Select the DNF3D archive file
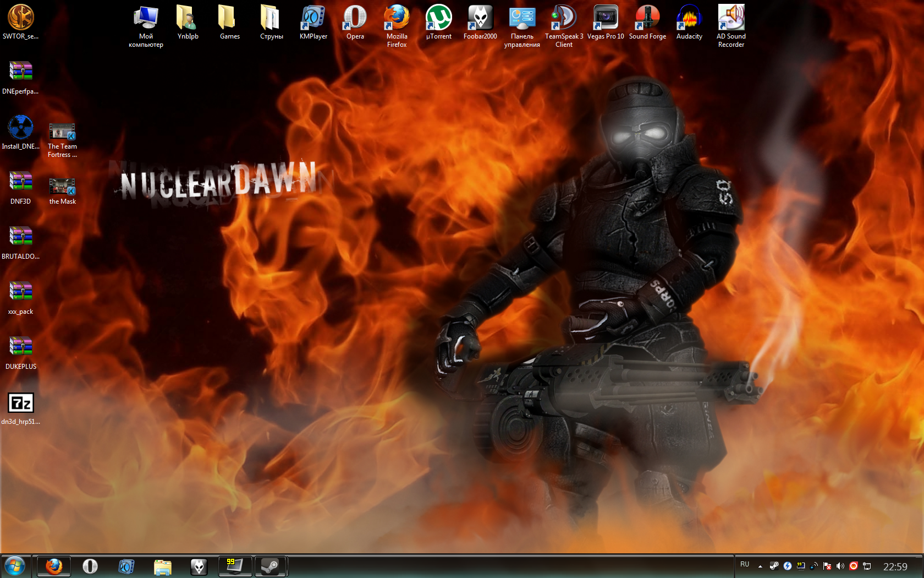Viewport: 924px width, 578px height. 21,187
